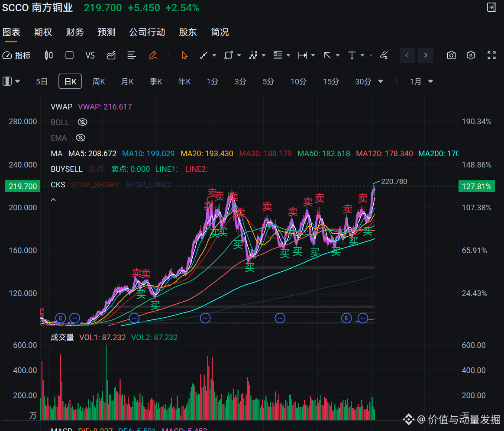This screenshot has height=431, width=504.
Task: Select the 日K daily candle timeframe
Action: click(70, 82)
